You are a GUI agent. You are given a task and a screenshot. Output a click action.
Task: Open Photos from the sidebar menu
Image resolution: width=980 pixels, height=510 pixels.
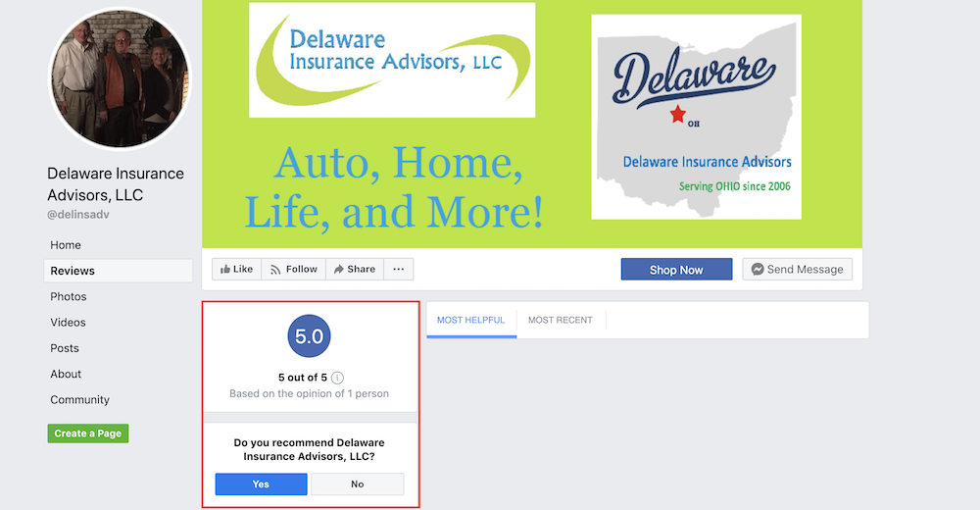(x=69, y=296)
